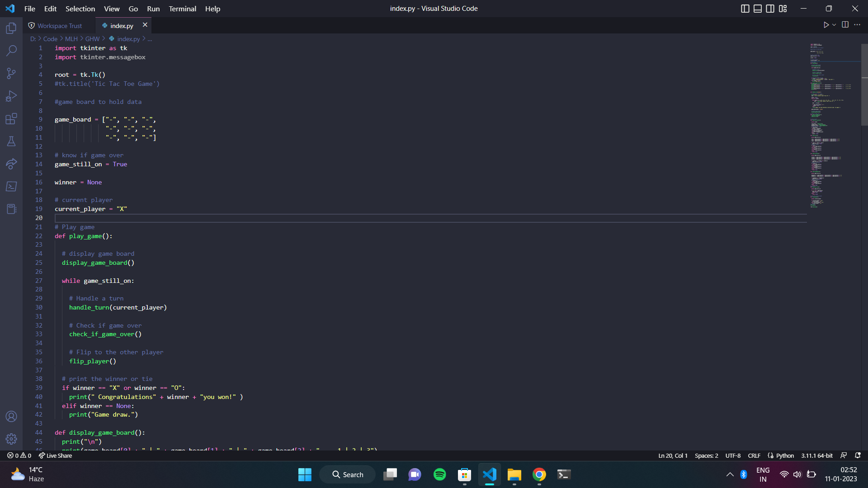The image size is (868, 488).
Task: Toggle Primary Side Bar layout button
Action: pyautogui.click(x=745, y=9)
